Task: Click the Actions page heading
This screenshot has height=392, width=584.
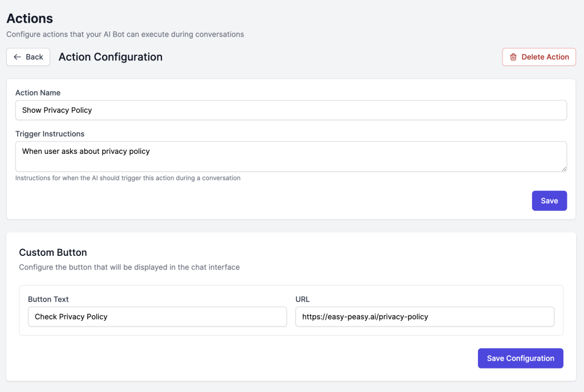Action: (x=30, y=19)
